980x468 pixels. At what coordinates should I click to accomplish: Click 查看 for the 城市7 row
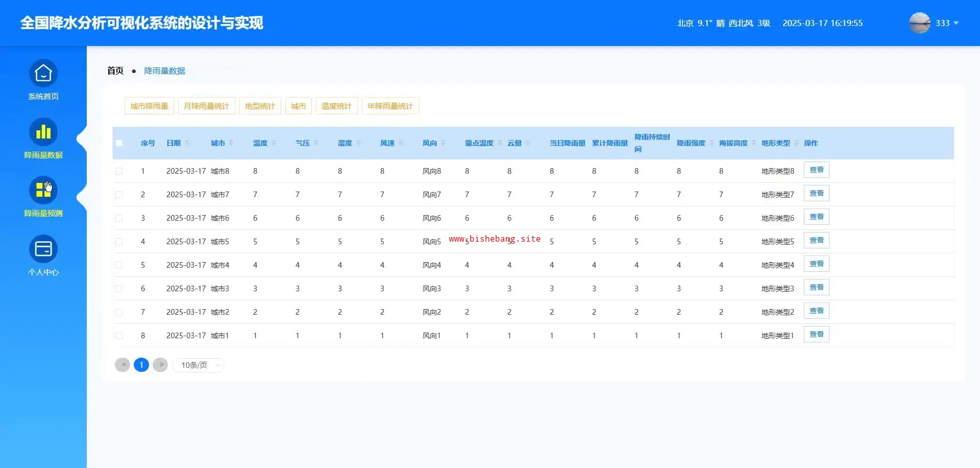[x=816, y=194]
